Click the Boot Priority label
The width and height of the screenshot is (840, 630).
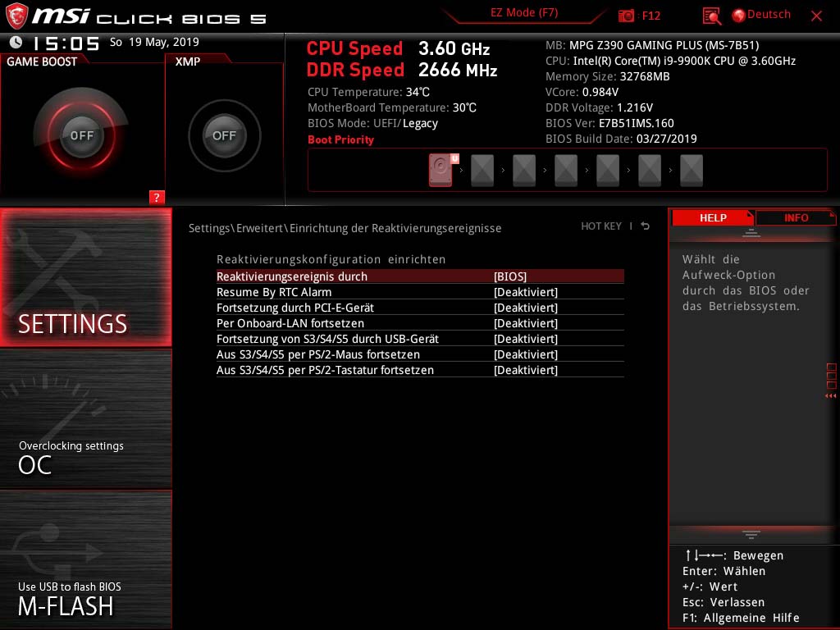click(x=340, y=139)
